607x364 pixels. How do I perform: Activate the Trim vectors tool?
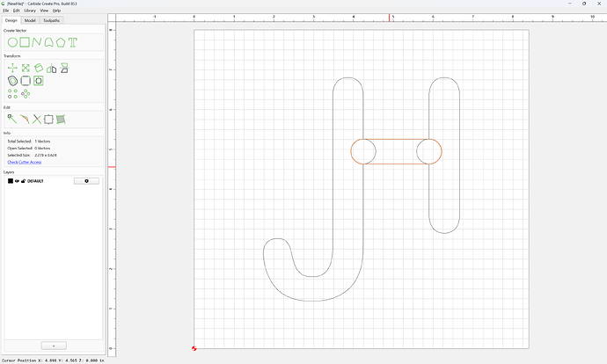(x=36, y=120)
